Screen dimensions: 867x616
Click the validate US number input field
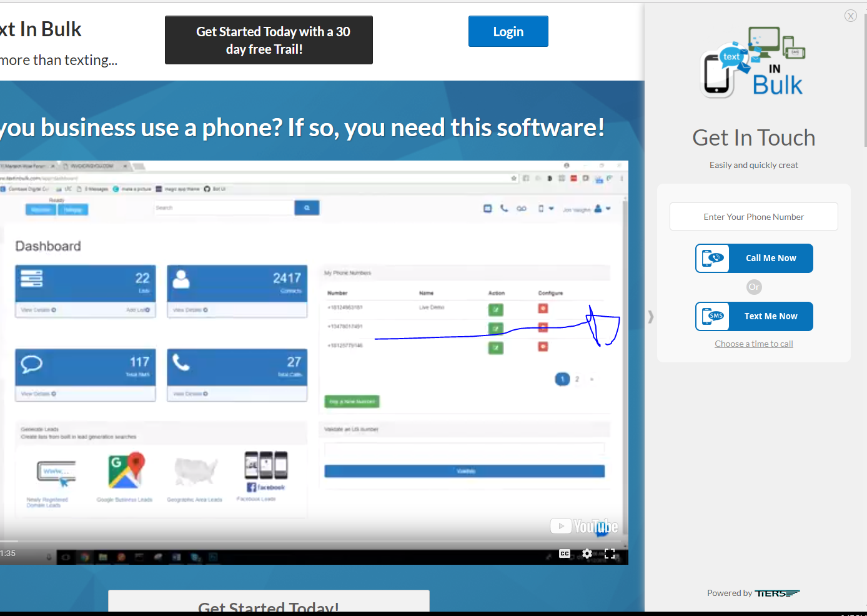click(x=464, y=449)
